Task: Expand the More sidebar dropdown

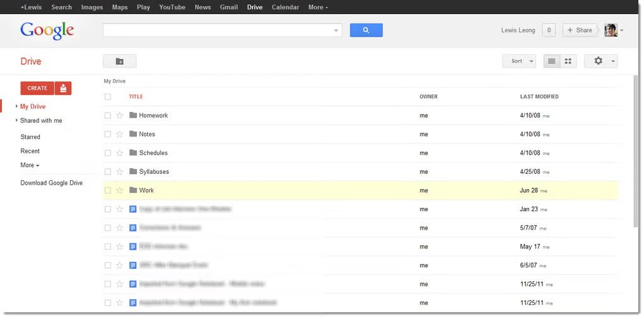Action: (x=30, y=165)
